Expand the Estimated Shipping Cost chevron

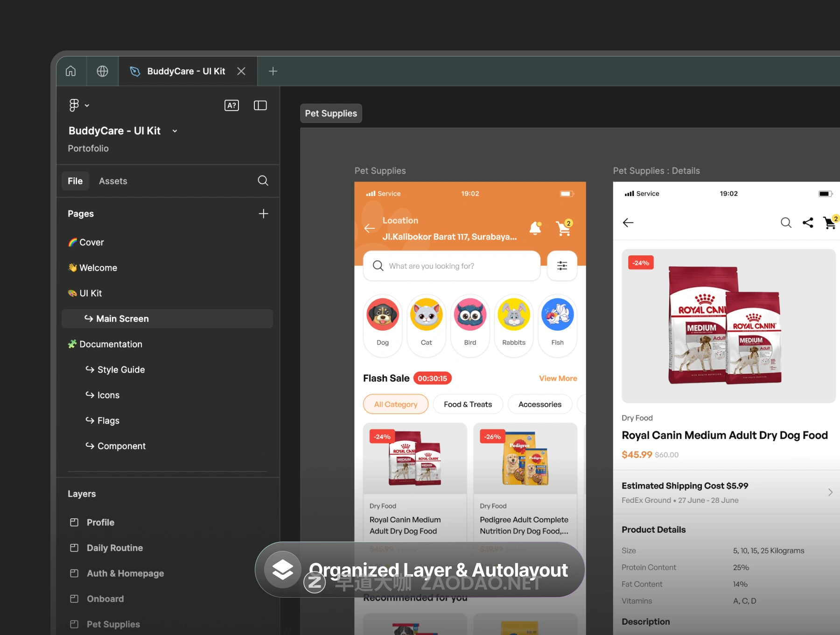coord(830,492)
